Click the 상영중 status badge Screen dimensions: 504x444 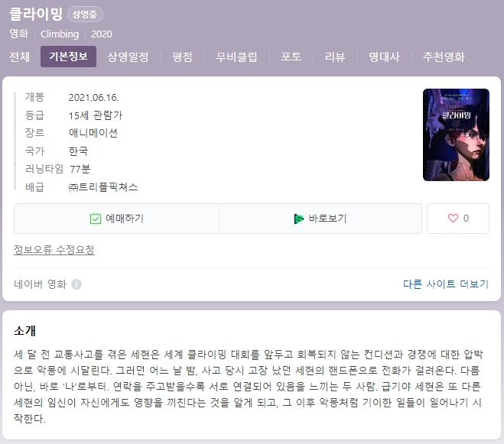85,14
